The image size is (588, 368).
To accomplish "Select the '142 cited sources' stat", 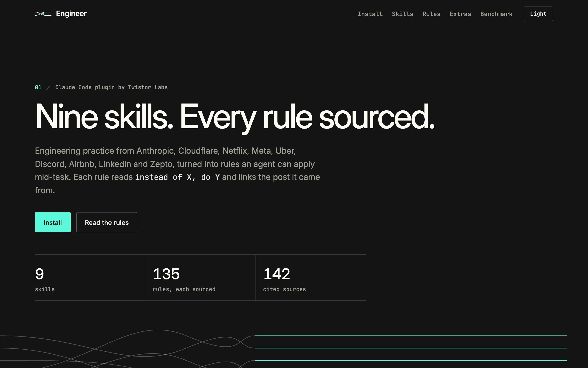I will tap(311, 278).
